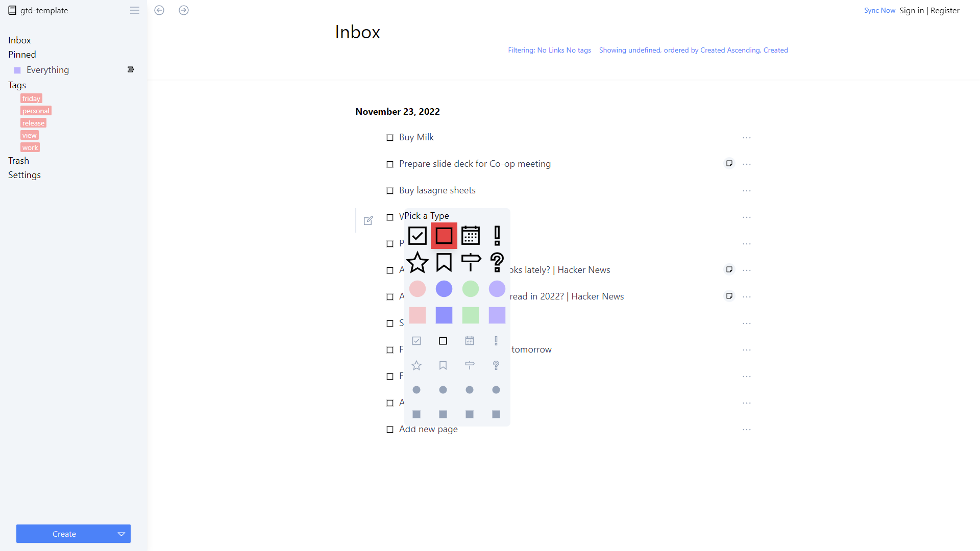Image resolution: width=980 pixels, height=551 pixels.
Task: Open the Buy Milk ellipsis menu
Action: 747,138
